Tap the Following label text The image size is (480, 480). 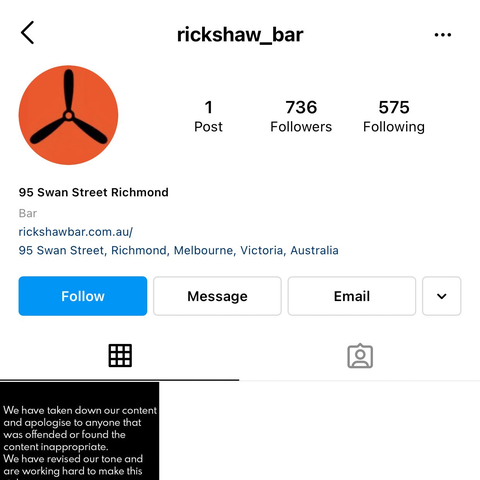point(394,127)
